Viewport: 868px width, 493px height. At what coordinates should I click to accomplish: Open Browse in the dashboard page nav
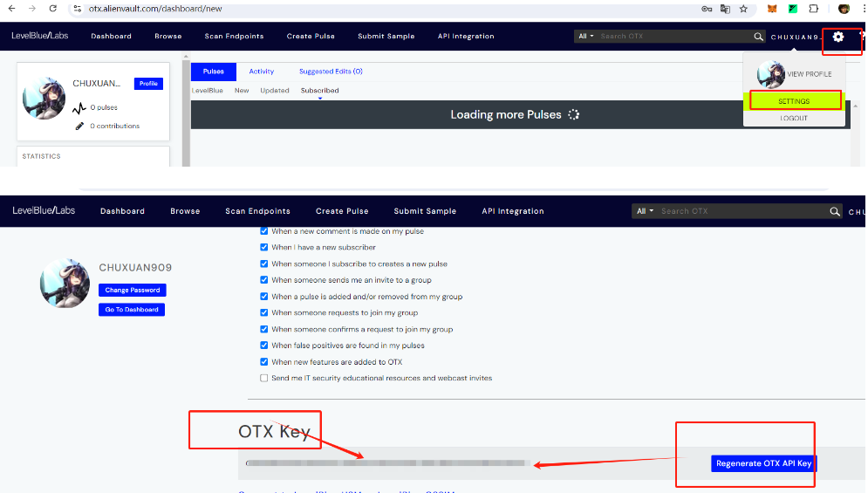(168, 36)
